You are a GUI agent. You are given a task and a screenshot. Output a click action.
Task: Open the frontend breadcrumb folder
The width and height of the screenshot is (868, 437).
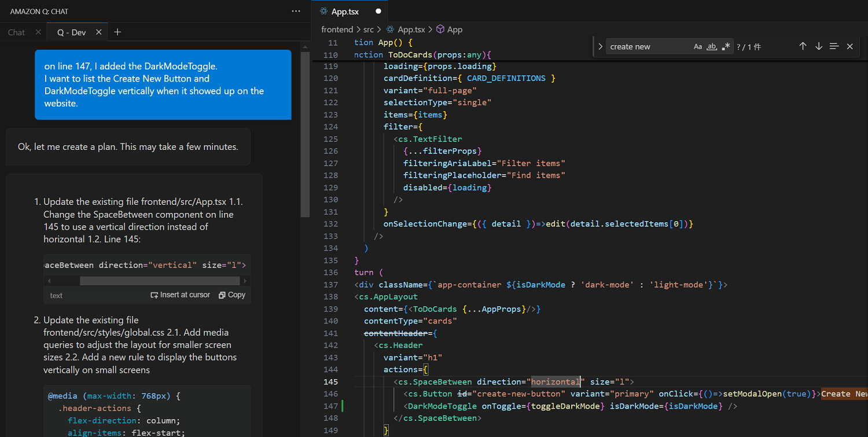tap(337, 29)
